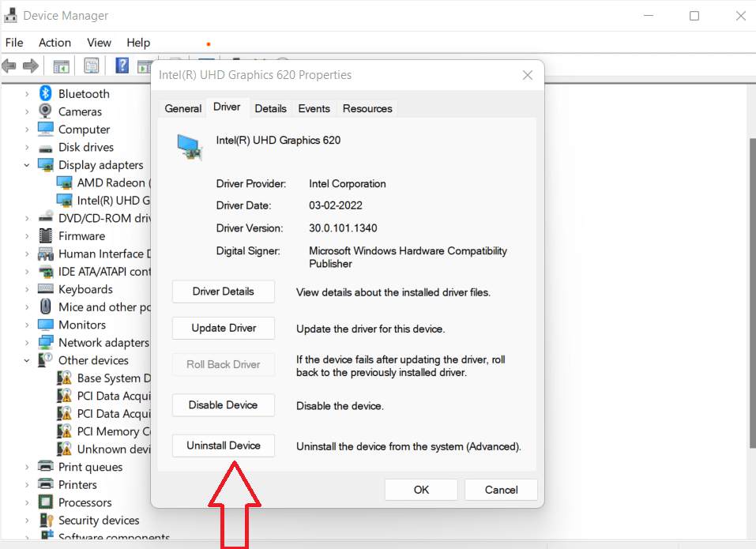The image size is (756, 549).
Task: Click the Device Manager icon in the title bar
Action: [10, 14]
